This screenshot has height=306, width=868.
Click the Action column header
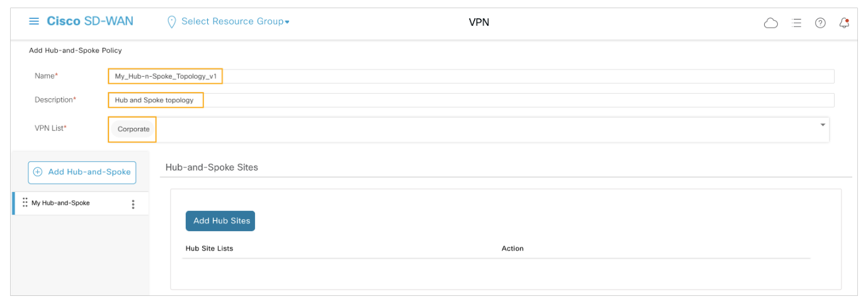(512, 249)
